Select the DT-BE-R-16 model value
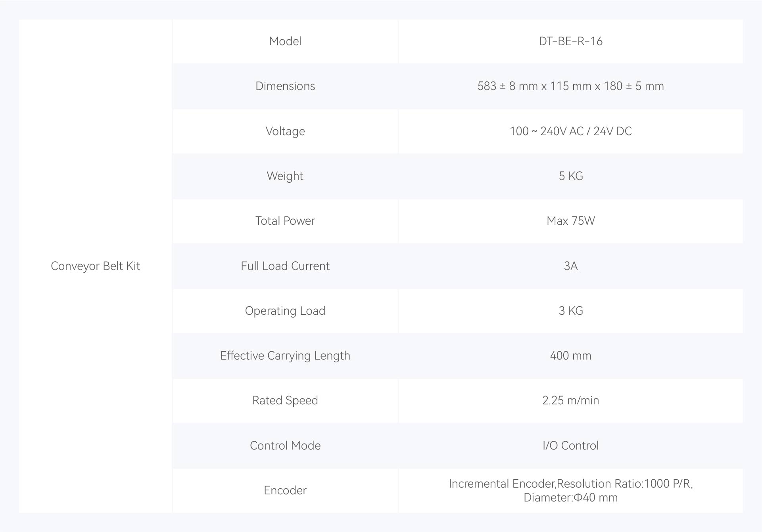This screenshot has height=532, width=762. (570, 41)
